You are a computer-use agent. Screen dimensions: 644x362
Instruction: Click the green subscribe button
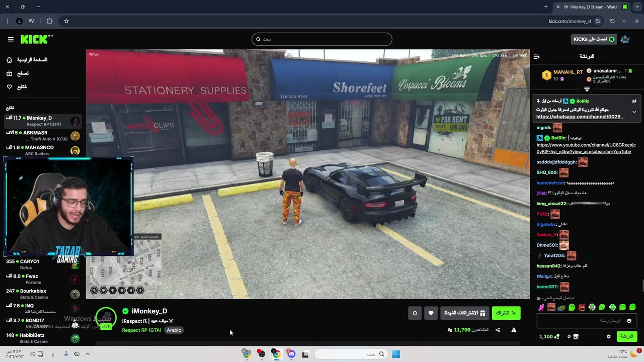coord(506,313)
